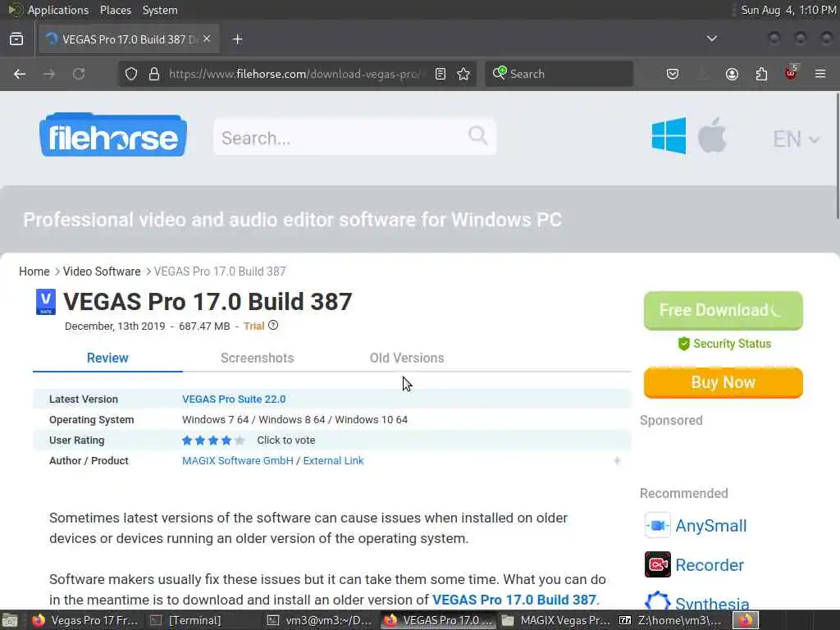The image size is (840, 630).
Task: Open the extensions puzzle icon
Action: click(x=761, y=74)
